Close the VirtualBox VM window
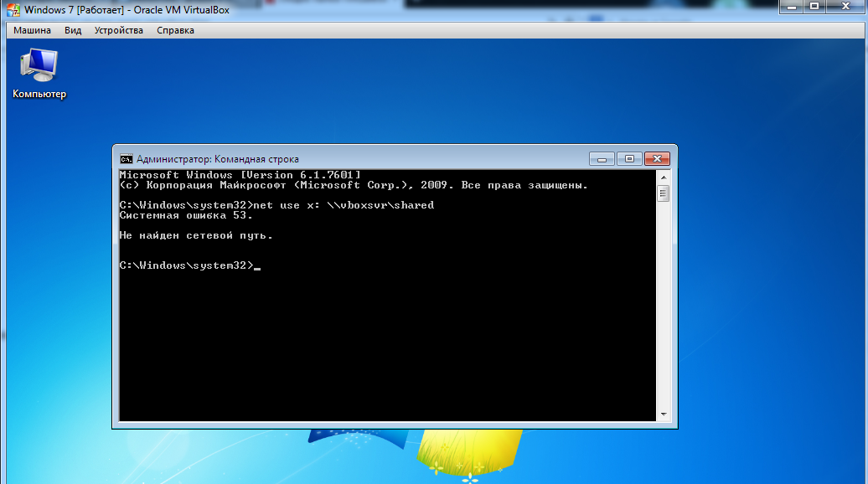 [x=846, y=7]
